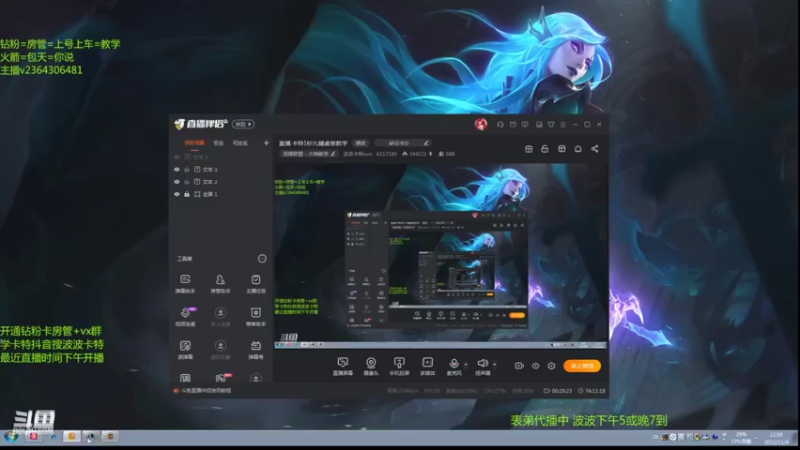Select the 文本 3 layer row
Screen dimensions: 800x450
[x=221, y=169]
